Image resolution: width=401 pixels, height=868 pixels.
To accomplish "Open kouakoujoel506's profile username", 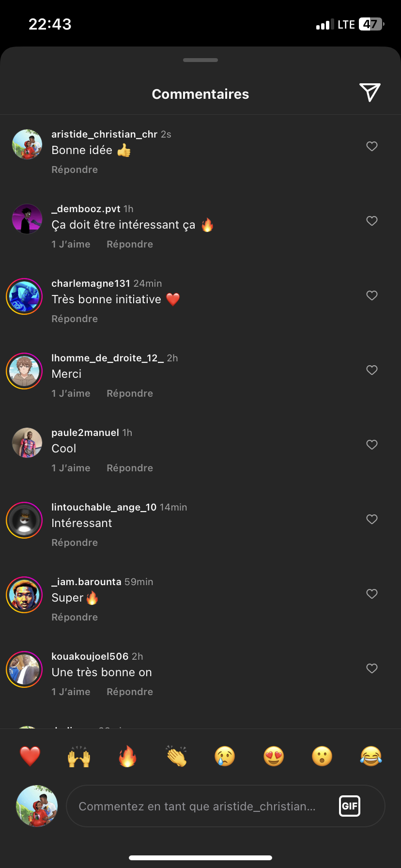I will pos(90,656).
